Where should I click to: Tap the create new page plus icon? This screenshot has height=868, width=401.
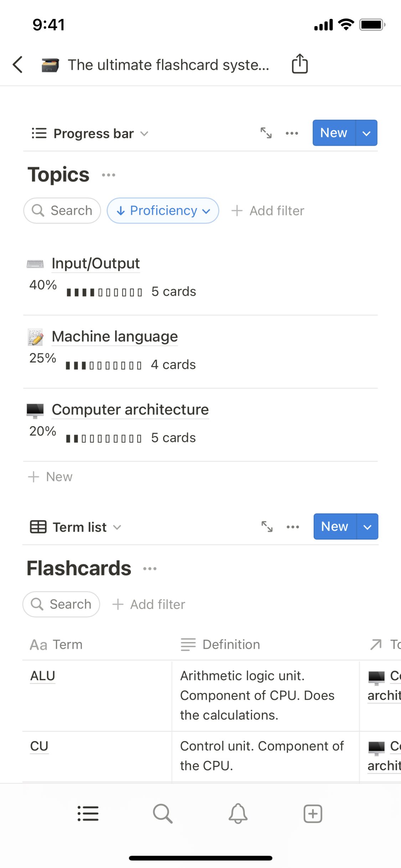click(x=313, y=814)
